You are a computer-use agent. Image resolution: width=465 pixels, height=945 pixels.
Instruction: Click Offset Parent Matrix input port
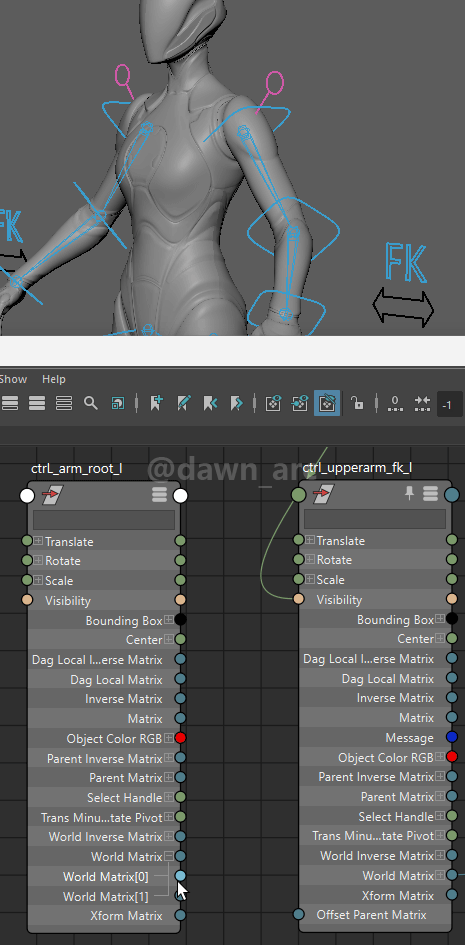[x=299, y=914]
